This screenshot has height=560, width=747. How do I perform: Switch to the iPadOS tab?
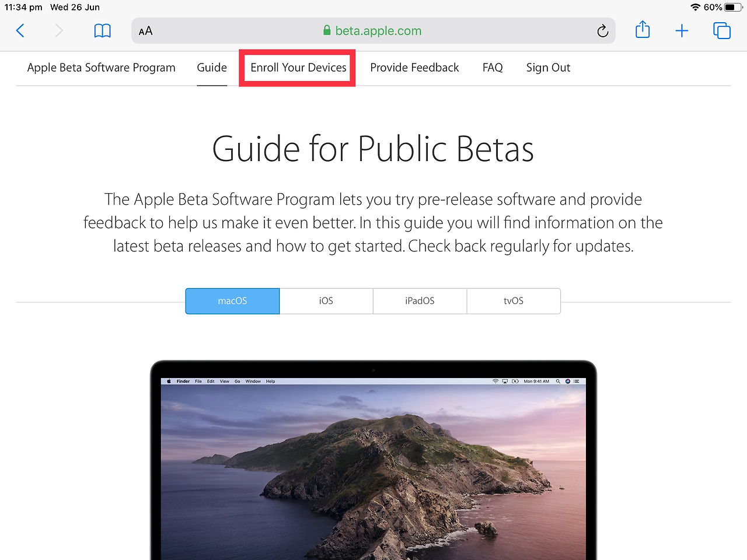point(420,301)
